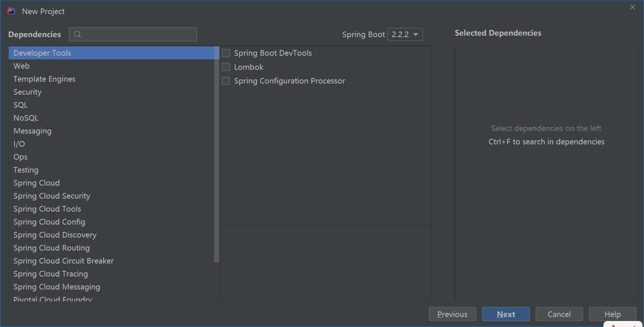Tick Spring Configuration Processor checkbox

pyautogui.click(x=226, y=81)
